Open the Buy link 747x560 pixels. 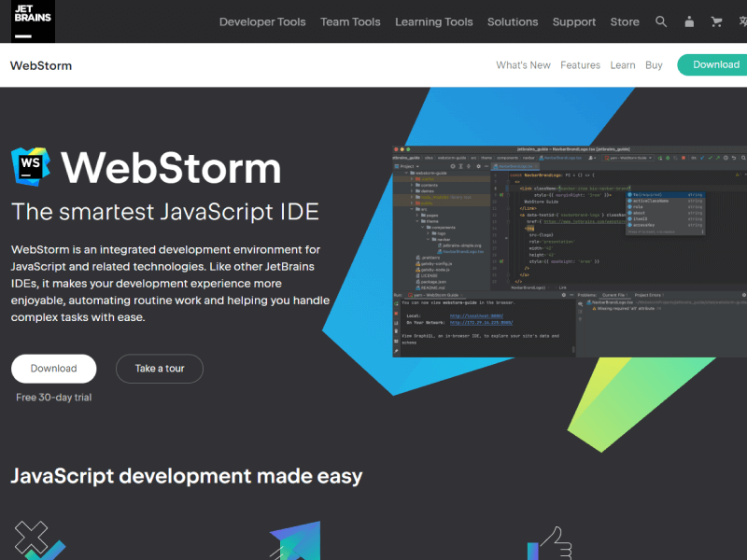(654, 65)
